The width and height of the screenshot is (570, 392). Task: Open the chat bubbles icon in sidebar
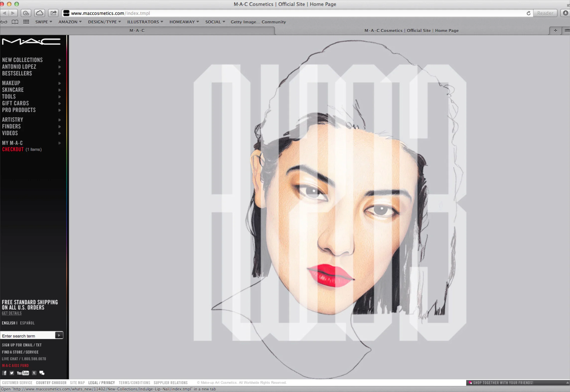42,373
